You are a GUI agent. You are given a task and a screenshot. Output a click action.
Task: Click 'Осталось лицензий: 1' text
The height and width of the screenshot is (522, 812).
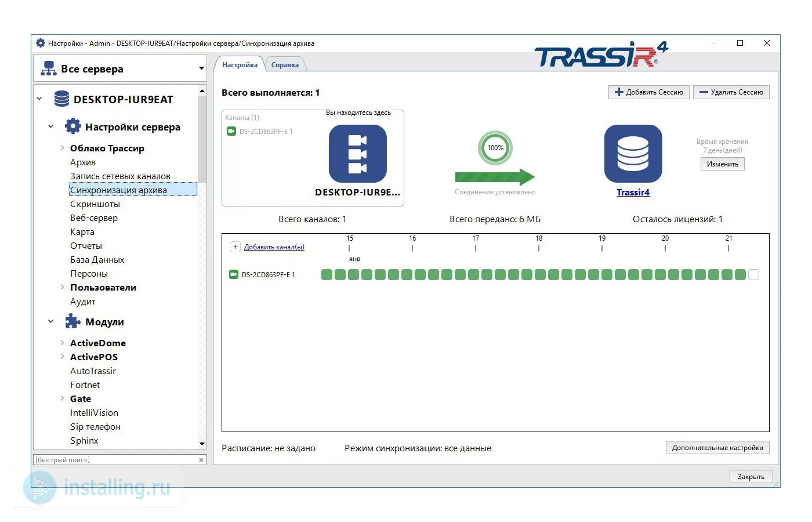(677, 219)
